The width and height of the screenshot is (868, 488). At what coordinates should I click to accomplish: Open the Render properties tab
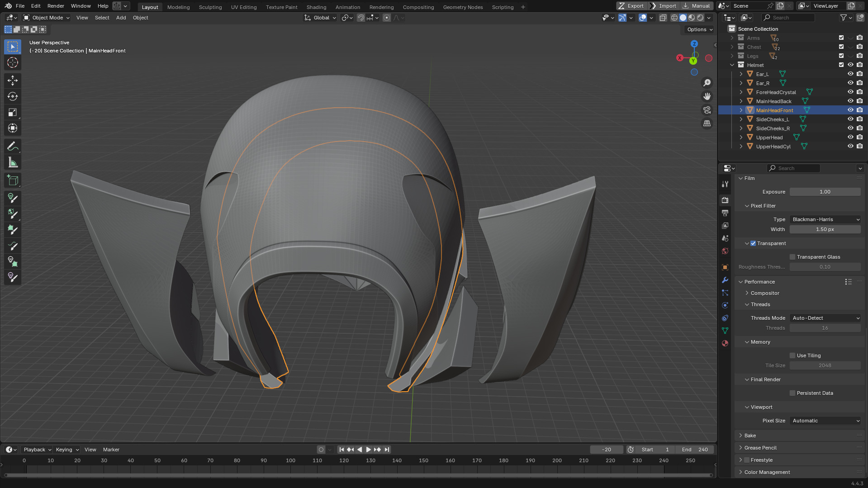pos(725,200)
